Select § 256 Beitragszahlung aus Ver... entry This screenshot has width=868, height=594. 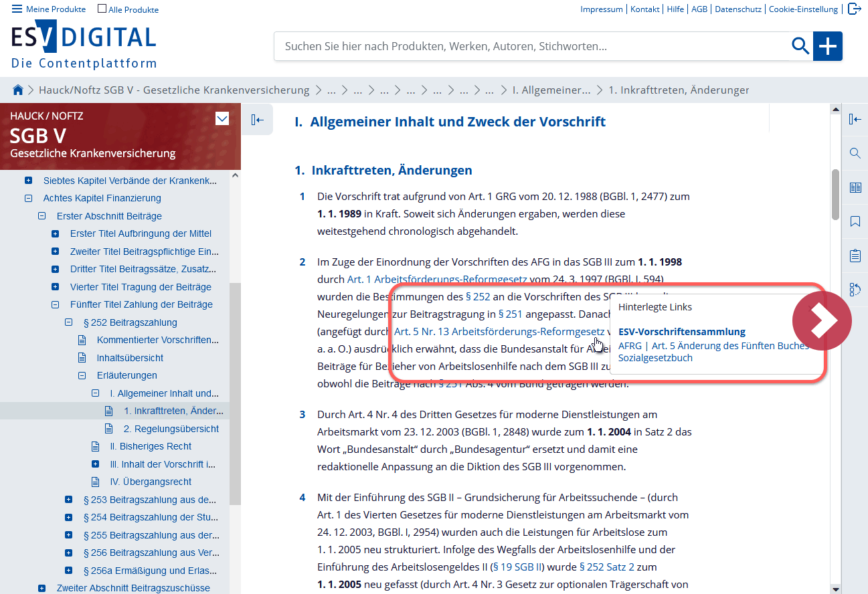pos(151,553)
